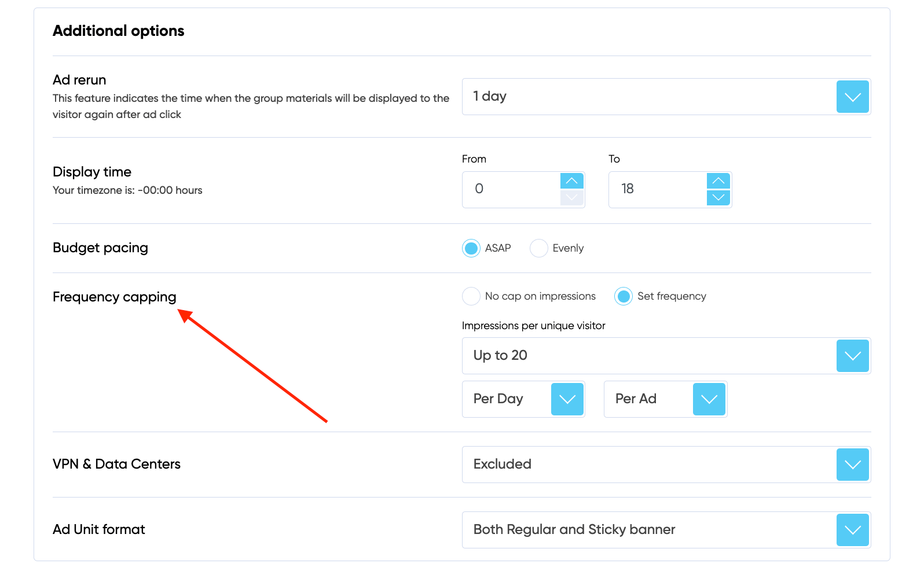Click the "Per Ad" dropdown chevron icon
The height and width of the screenshot is (582, 924).
tap(709, 399)
